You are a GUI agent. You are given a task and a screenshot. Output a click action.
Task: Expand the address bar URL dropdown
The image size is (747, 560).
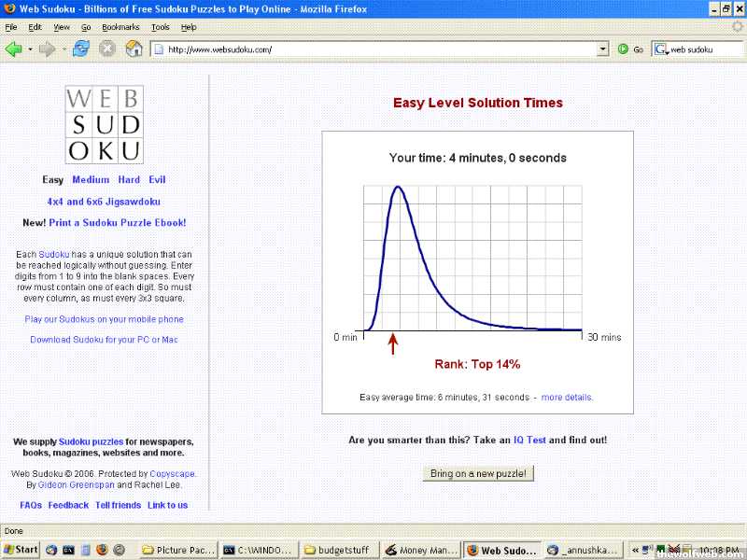point(602,49)
